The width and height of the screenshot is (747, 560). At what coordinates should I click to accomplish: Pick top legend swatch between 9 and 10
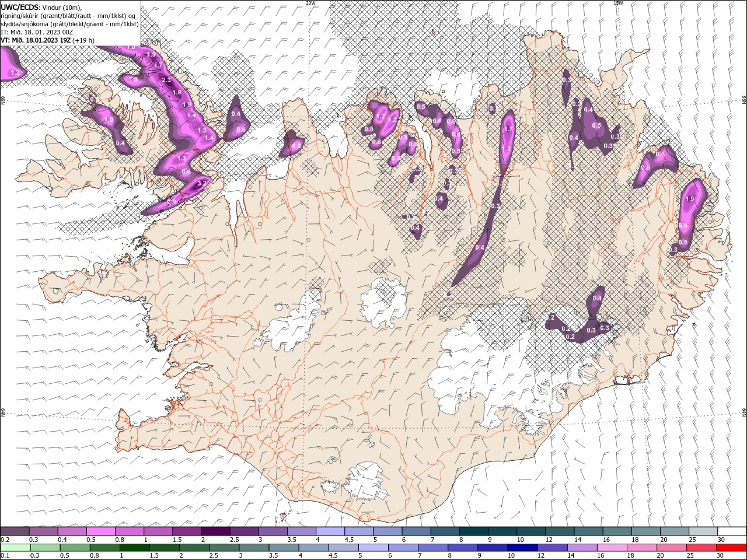(x=502, y=531)
